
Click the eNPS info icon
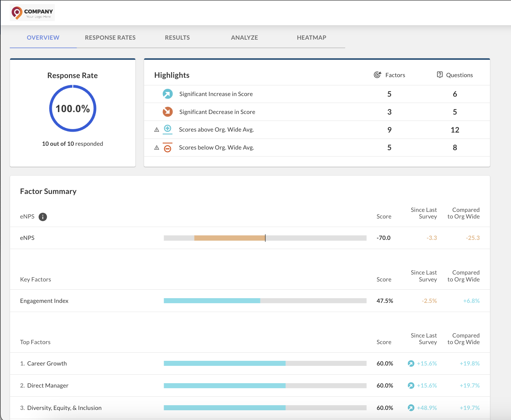pyautogui.click(x=43, y=217)
